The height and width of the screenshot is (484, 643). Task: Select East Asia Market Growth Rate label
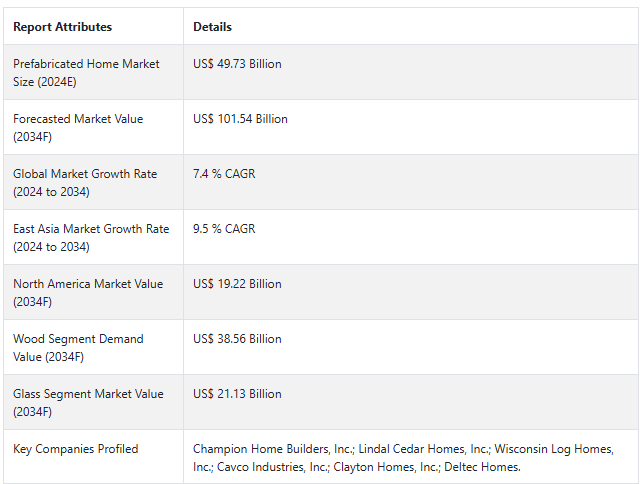91,237
